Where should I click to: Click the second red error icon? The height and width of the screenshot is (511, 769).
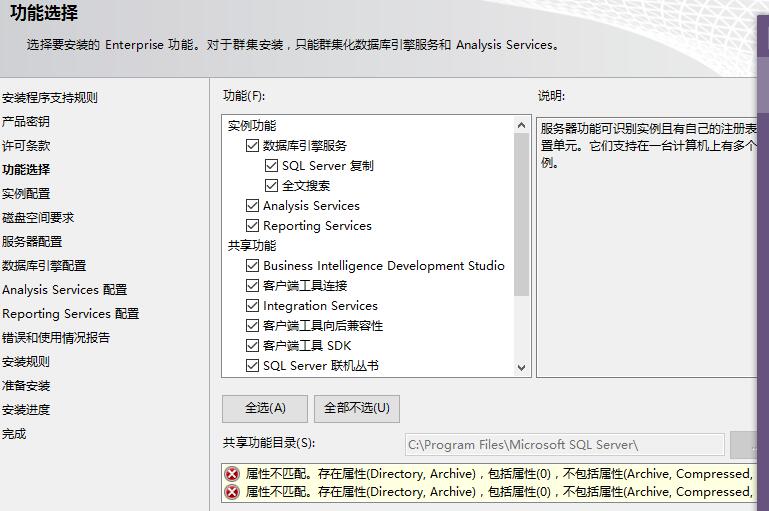click(232, 492)
